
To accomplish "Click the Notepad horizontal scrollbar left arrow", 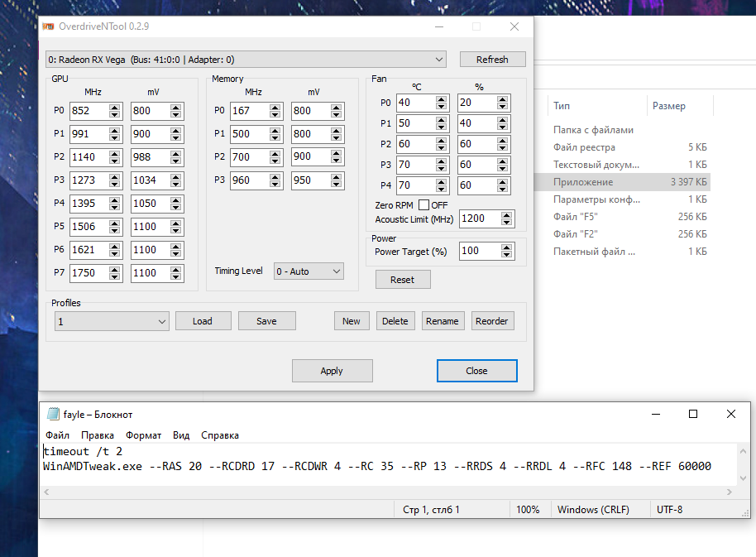I will (47, 492).
